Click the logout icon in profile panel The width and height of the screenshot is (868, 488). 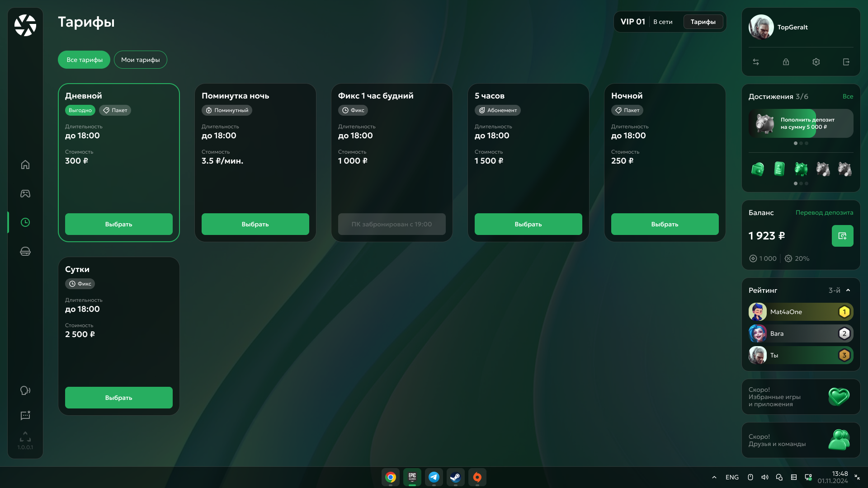pyautogui.click(x=846, y=62)
